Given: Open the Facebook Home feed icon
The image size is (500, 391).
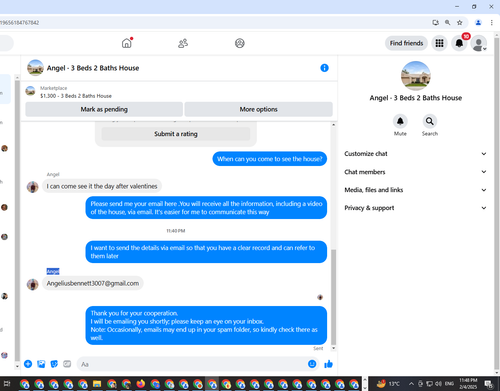Looking at the screenshot, I should coord(127,43).
